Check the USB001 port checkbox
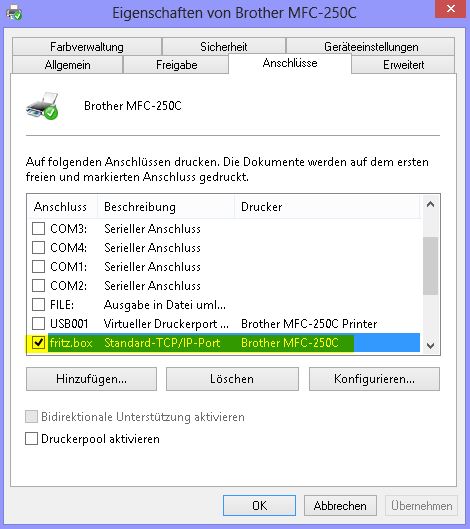Image resolution: width=470 pixels, height=529 pixels. click(38, 324)
